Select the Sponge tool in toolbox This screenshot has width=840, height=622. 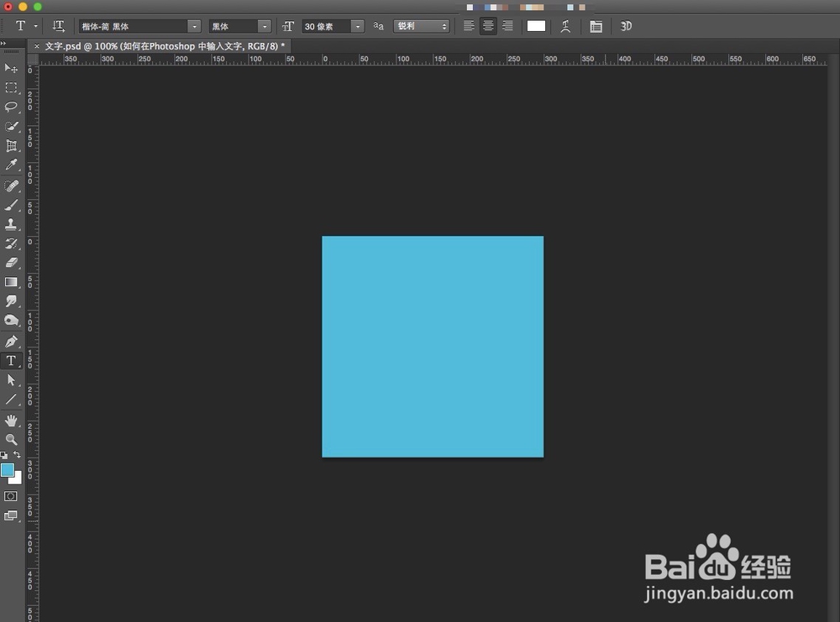pyautogui.click(x=11, y=320)
